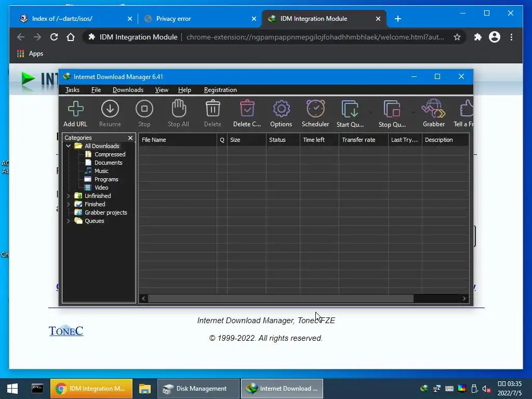Screen dimensions: 532x399
Task: Open the Registration menu
Action: tap(220, 90)
